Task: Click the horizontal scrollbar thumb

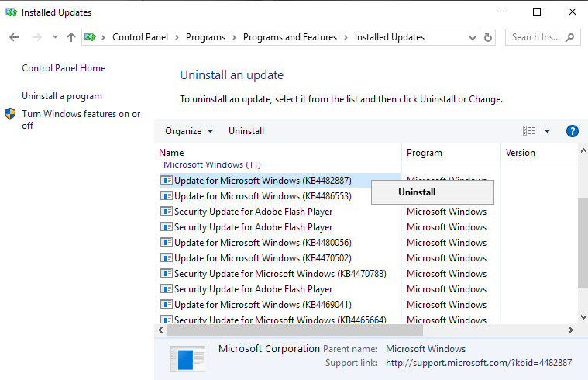Action: pyautogui.click(x=295, y=330)
